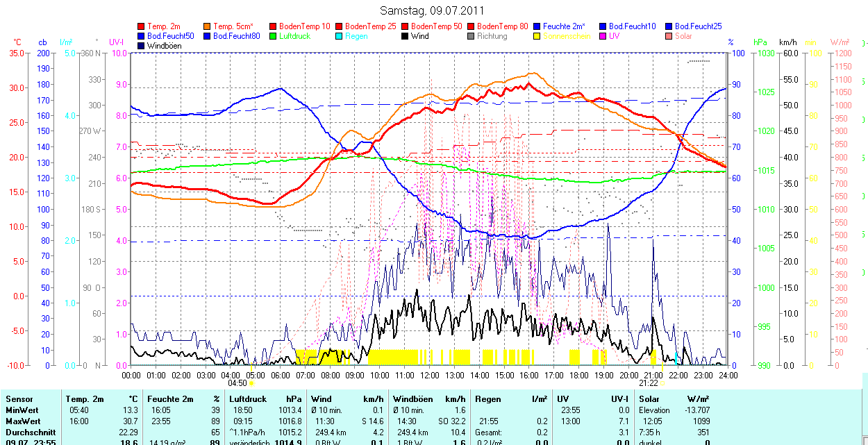Click the yellow Sonnenschein legend swatch
This screenshot has width=868, height=445.
537,36
